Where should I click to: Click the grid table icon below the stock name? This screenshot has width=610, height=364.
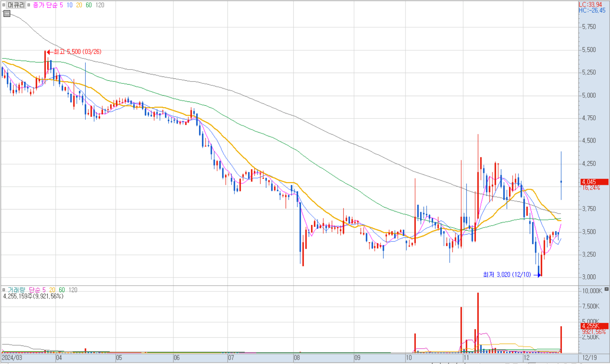point(7,13)
